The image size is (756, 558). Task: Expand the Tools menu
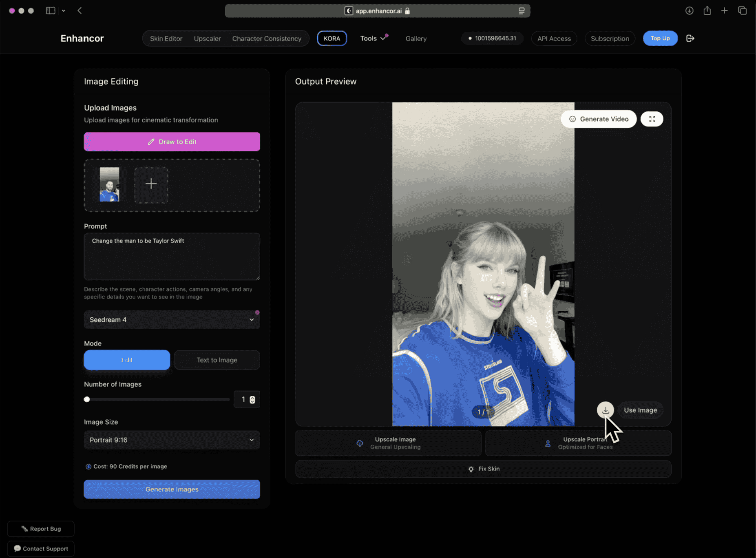(x=373, y=38)
